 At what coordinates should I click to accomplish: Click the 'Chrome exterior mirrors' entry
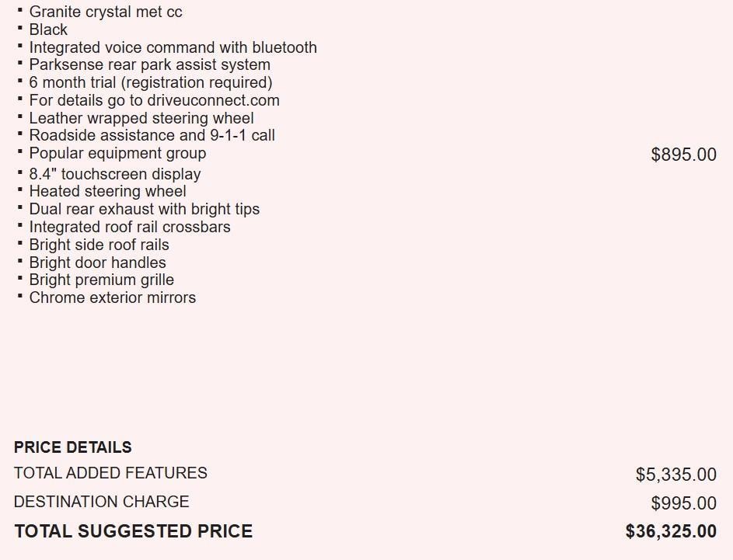click(x=112, y=297)
